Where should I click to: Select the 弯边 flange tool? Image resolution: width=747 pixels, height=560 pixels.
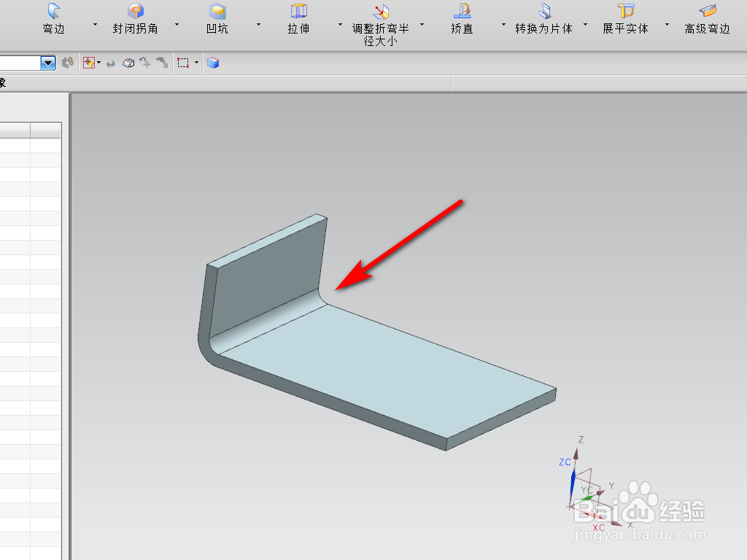tap(54, 18)
